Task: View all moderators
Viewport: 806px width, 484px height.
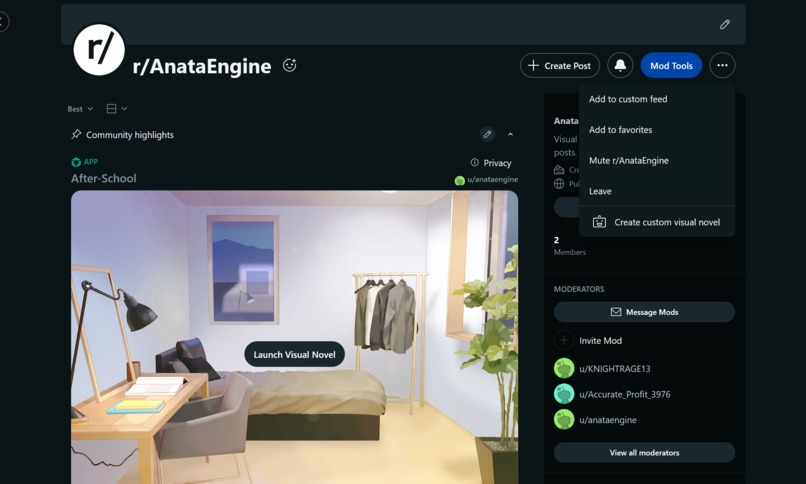Action: (644, 453)
